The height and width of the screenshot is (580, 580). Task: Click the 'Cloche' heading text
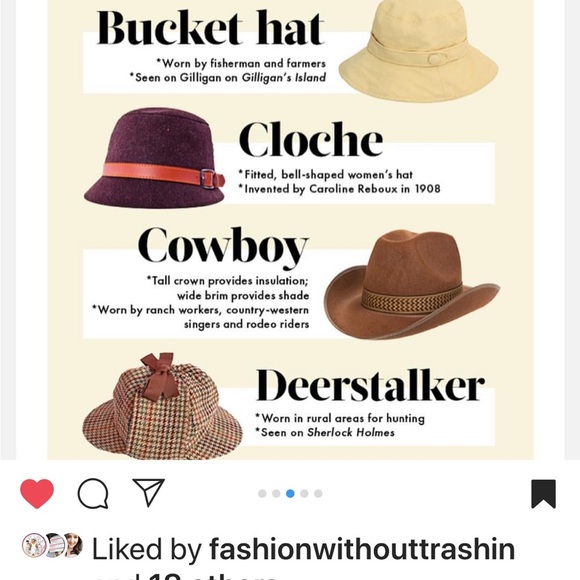pos(311,140)
